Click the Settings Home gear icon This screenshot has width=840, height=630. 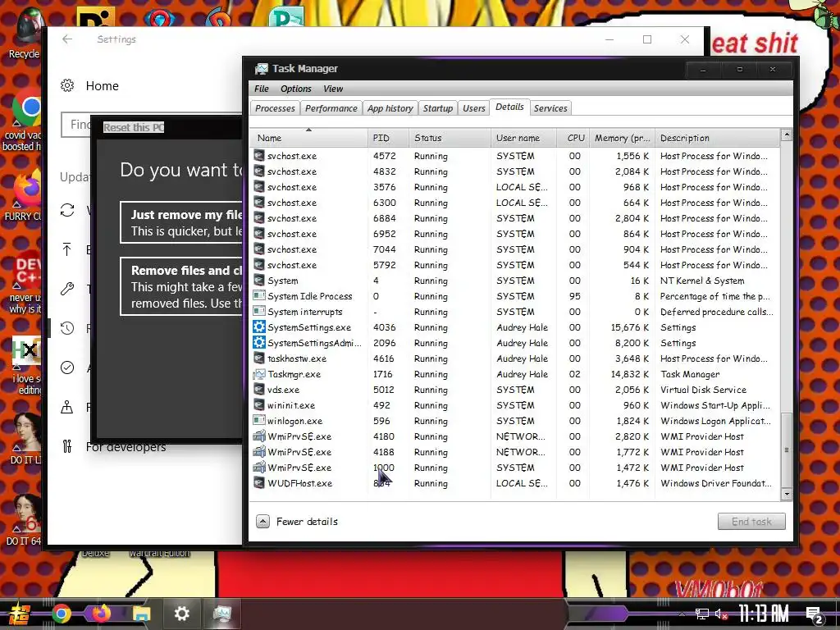click(x=67, y=85)
